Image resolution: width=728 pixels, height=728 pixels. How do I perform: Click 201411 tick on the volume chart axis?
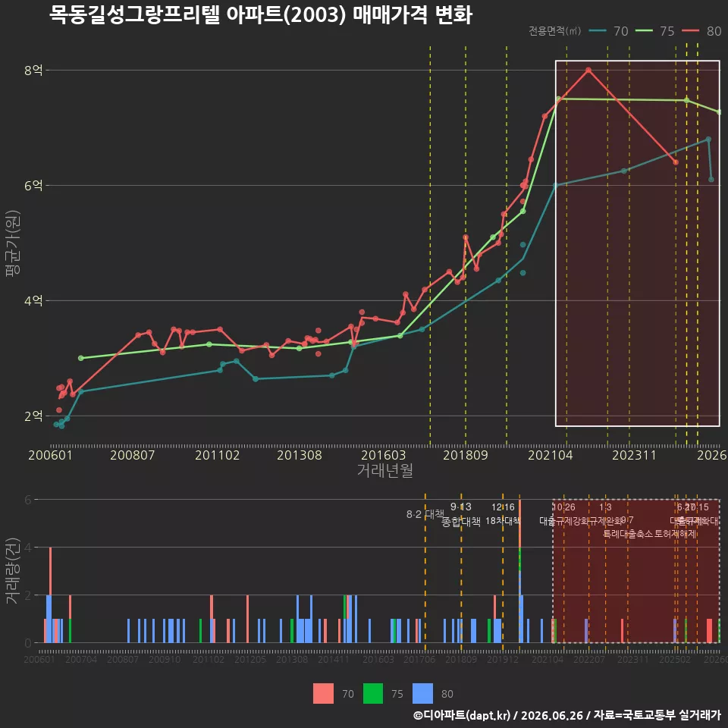[x=334, y=659]
